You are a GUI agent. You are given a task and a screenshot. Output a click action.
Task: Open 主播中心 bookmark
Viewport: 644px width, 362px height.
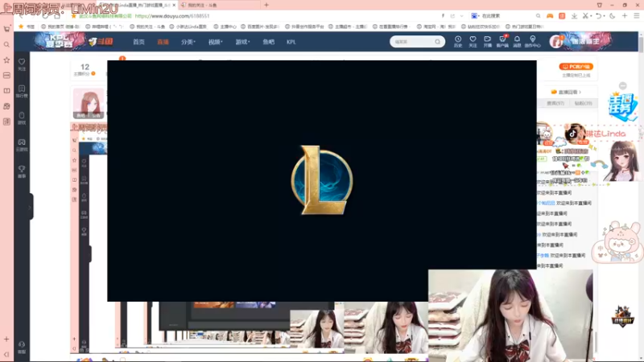[x=225, y=27]
